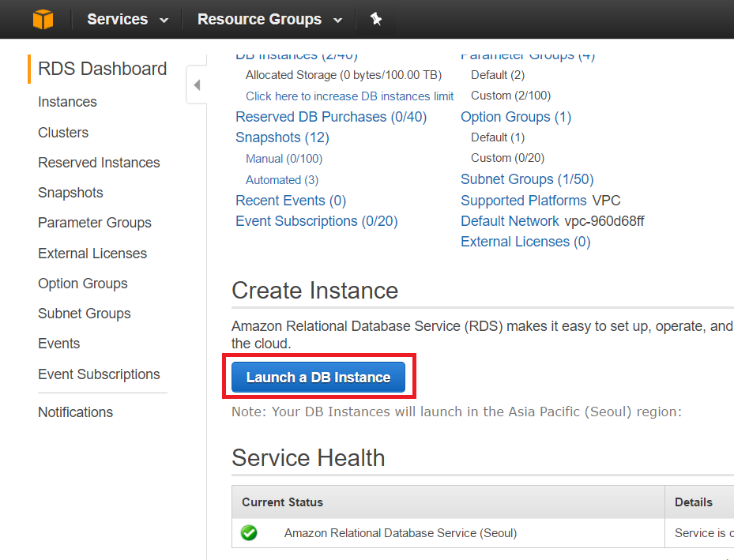Image resolution: width=734 pixels, height=560 pixels.
Task: Open Notifications in the sidebar
Action: tap(75, 412)
